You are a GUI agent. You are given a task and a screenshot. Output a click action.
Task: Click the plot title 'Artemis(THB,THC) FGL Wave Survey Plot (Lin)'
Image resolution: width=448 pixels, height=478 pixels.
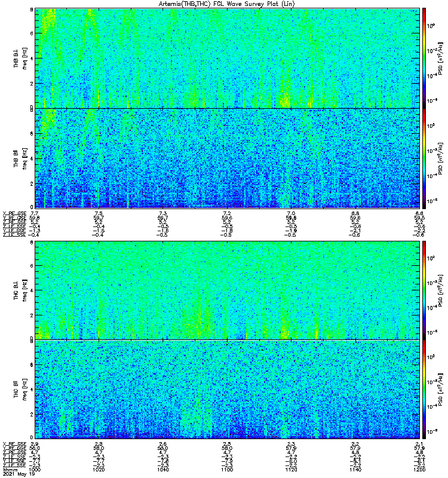[227, 4]
